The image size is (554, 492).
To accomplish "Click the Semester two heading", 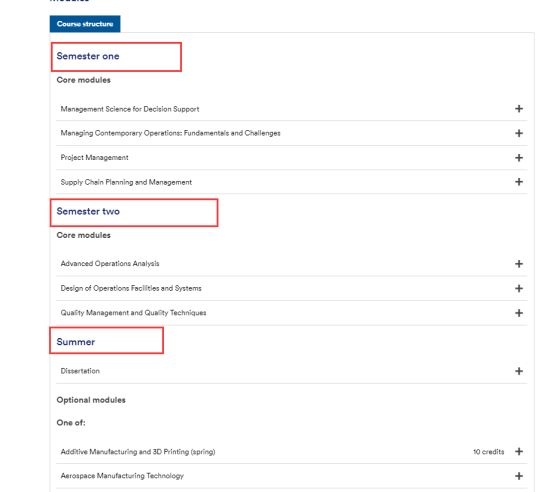I will click(x=88, y=211).
